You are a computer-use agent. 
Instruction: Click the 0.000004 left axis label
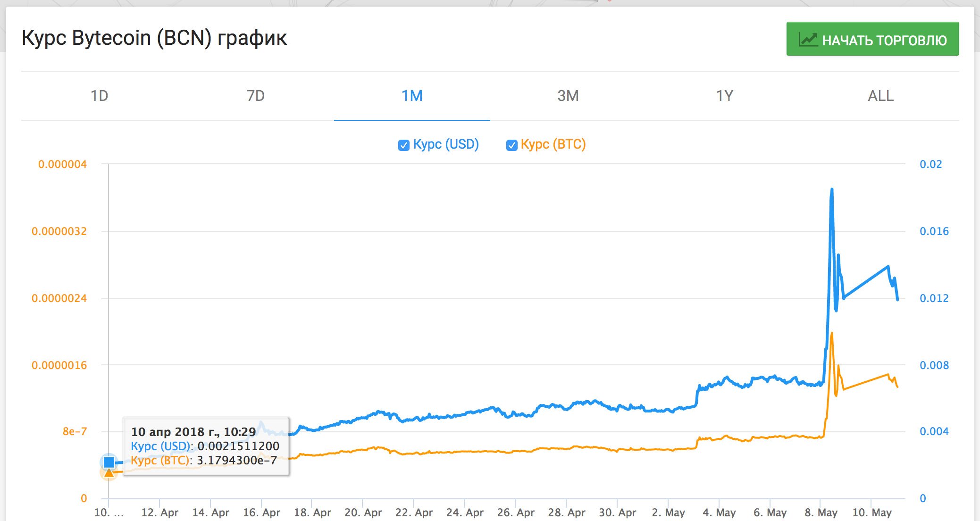pos(62,164)
